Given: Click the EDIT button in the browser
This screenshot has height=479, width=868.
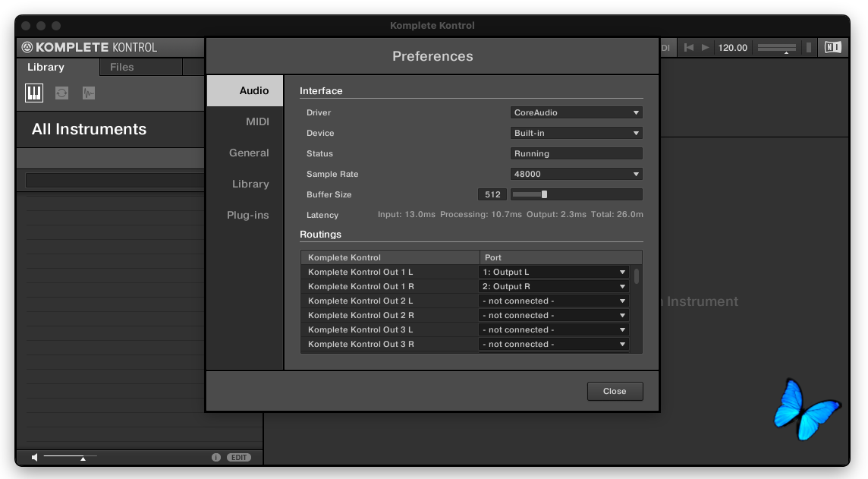Looking at the screenshot, I should click(x=239, y=458).
